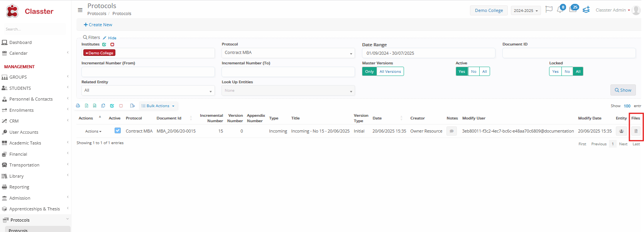
Task: Click the Create New link
Action: tap(98, 25)
